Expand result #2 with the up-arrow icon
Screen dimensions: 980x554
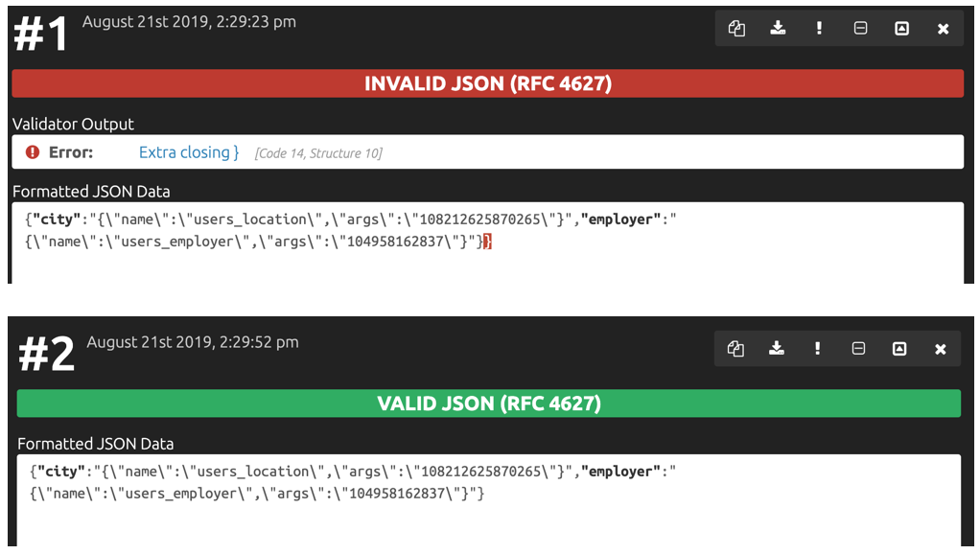[x=899, y=349]
